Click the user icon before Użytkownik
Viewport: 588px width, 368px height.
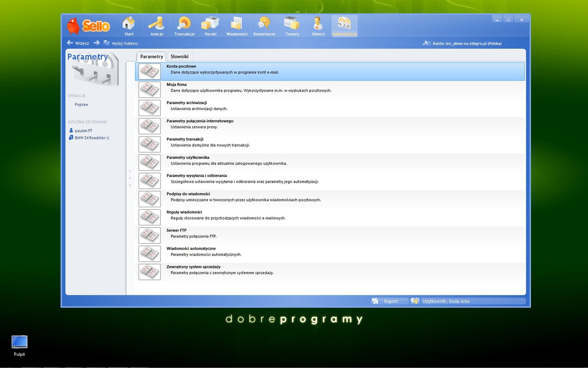(x=415, y=301)
